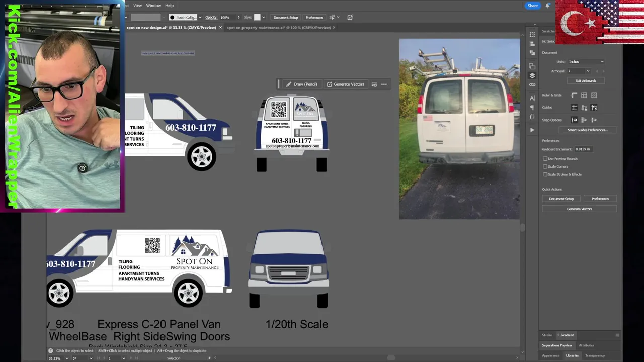Toggle Smart Guides icon
This screenshot has height=362, width=644.
pyautogui.click(x=594, y=108)
